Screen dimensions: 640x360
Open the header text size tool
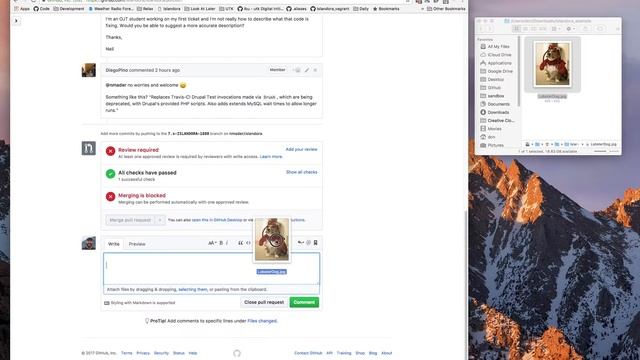click(212, 243)
